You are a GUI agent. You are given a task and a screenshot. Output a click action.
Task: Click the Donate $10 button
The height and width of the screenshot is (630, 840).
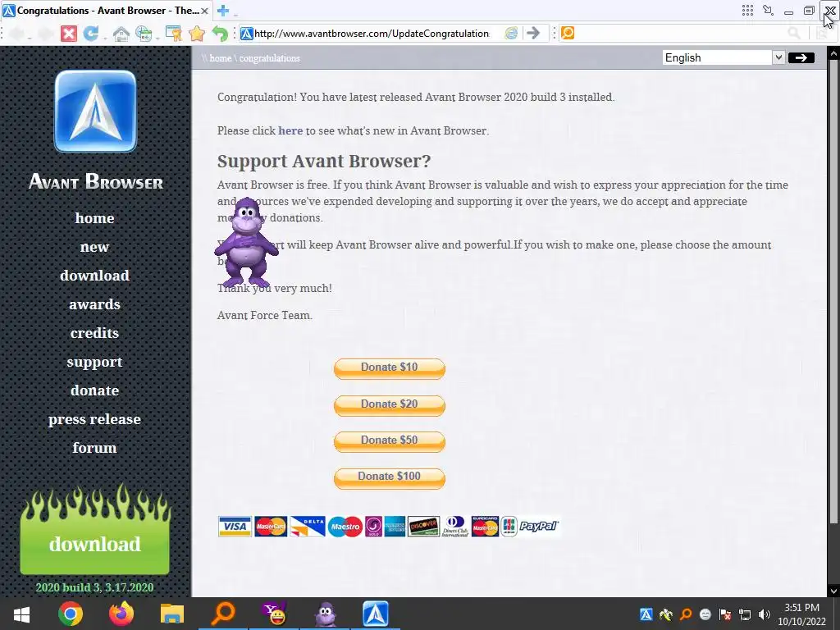pos(390,368)
